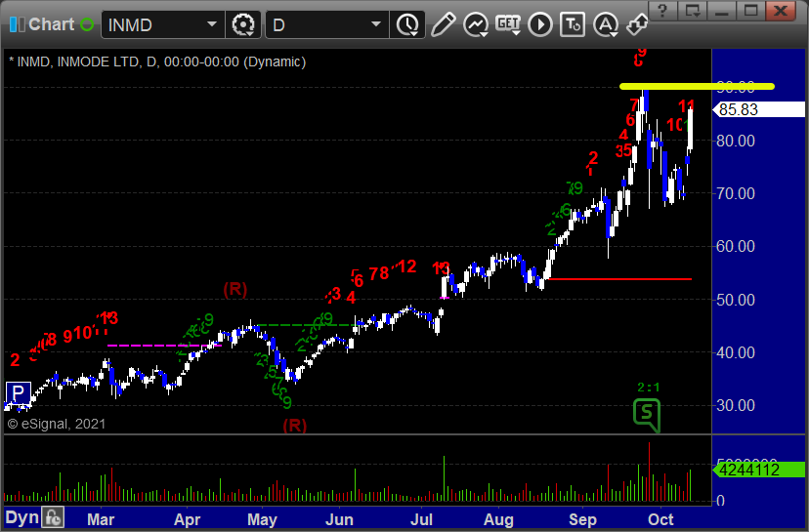Viewport: 809px width, 532px height.
Task: Click the 85.83 current price label
Action: [758, 109]
